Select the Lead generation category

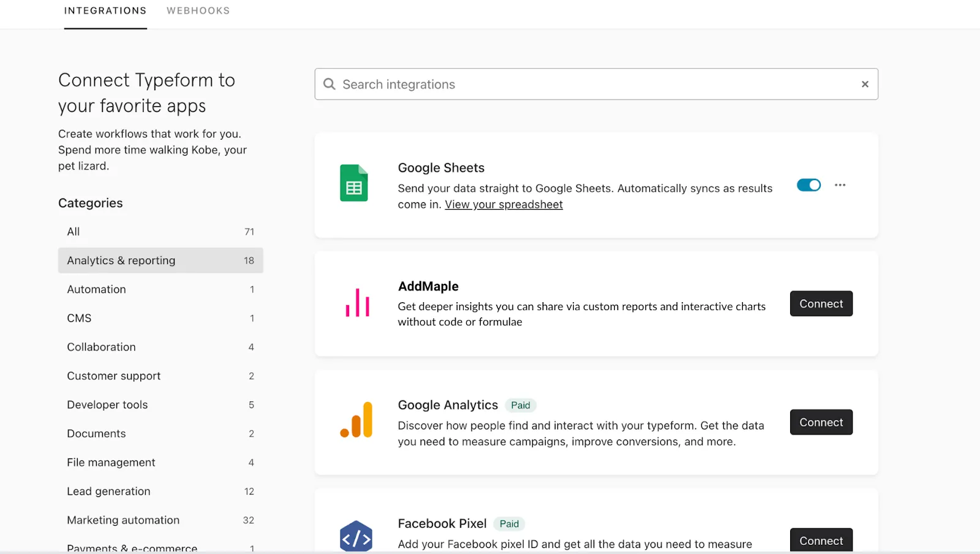(x=160, y=491)
